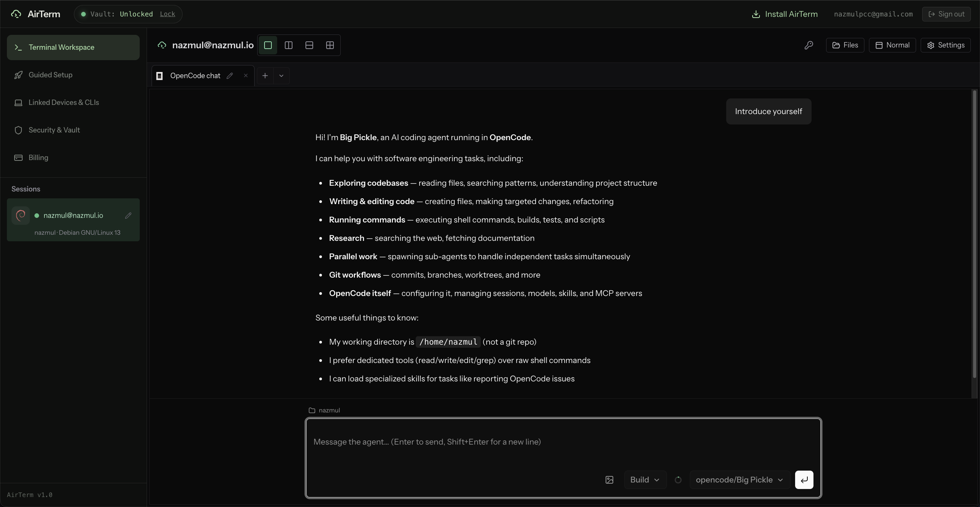Open Security & Vault page

(73, 130)
